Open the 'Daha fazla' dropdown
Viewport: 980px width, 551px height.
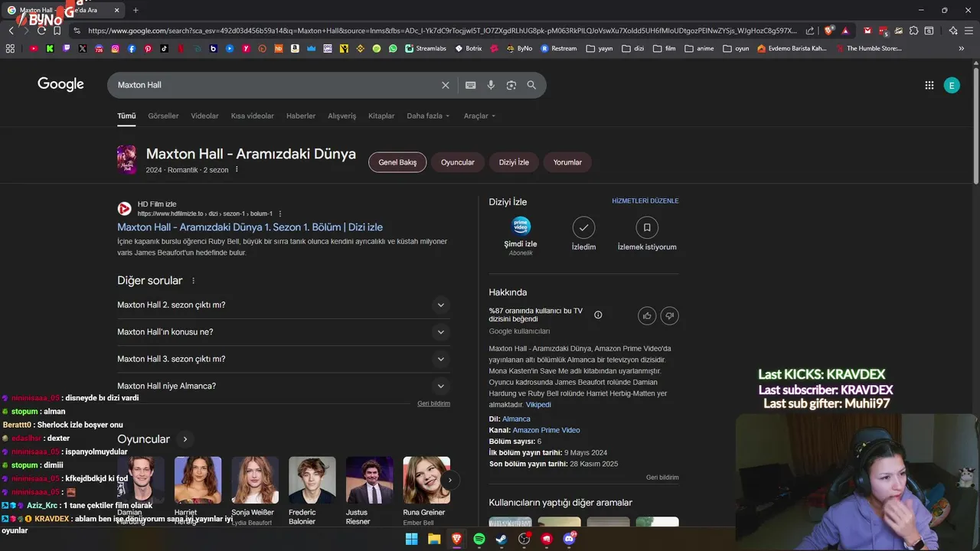pyautogui.click(x=428, y=116)
